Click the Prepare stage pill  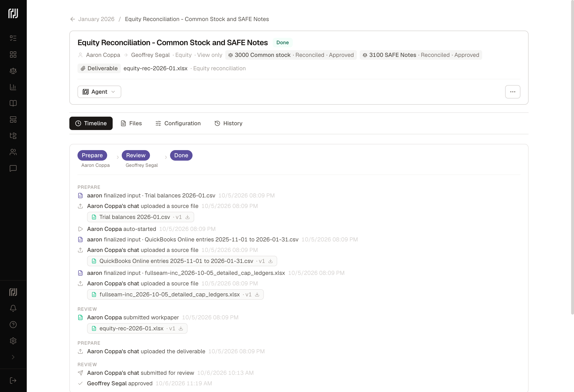92,155
